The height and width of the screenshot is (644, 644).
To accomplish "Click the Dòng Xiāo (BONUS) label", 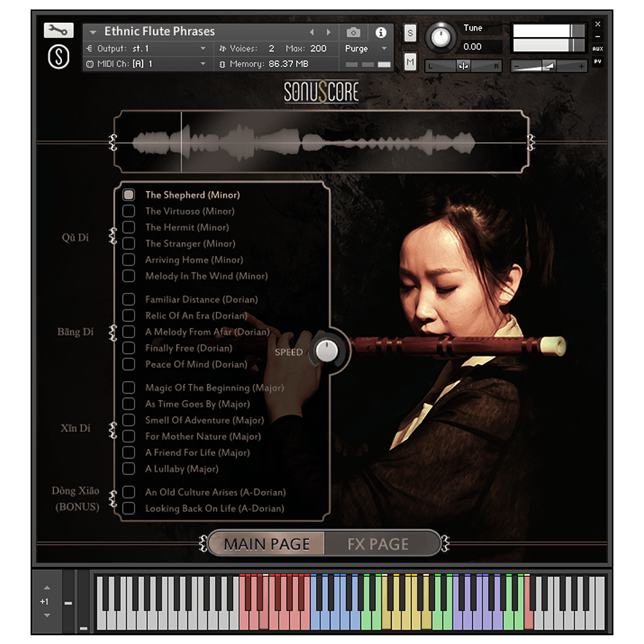I will pos(76,498).
